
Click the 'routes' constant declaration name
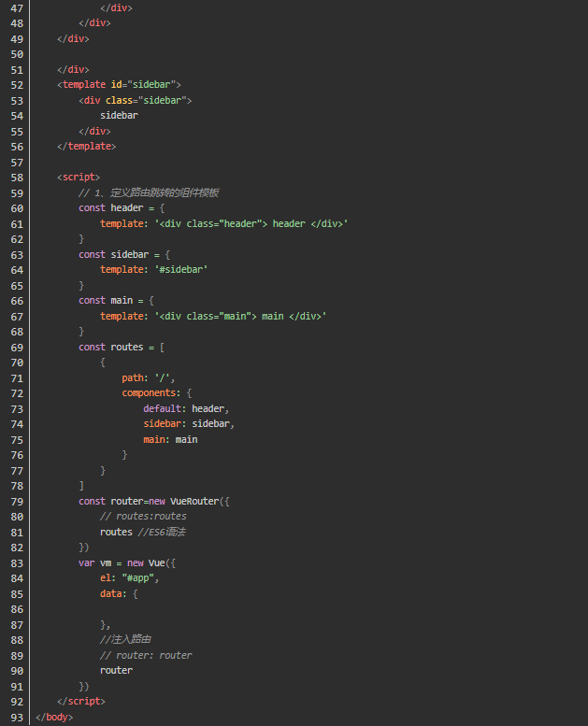tap(126, 347)
